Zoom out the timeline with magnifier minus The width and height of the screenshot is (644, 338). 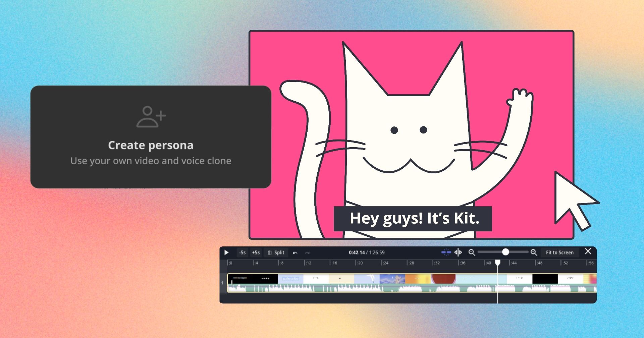pyautogui.click(x=472, y=252)
